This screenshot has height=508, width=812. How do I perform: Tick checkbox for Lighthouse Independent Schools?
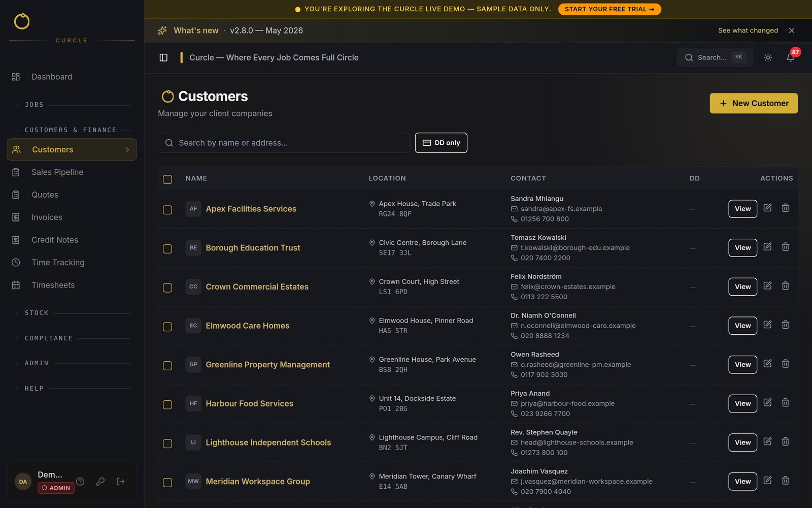coord(167,443)
